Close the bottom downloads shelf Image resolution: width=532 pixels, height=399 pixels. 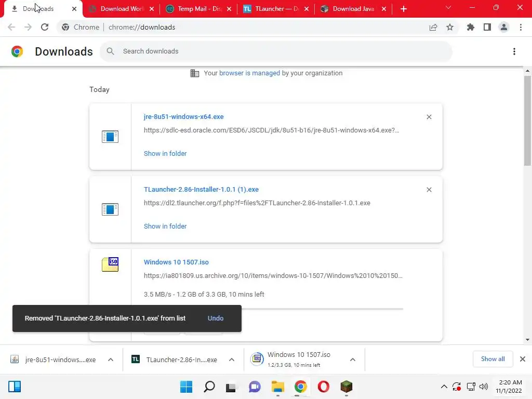(x=523, y=359)
